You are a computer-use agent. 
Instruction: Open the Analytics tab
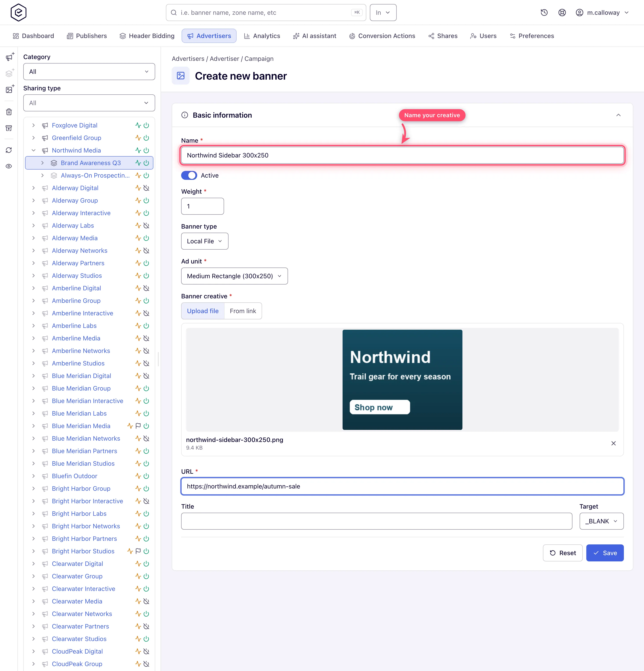(x=262, y=36)
